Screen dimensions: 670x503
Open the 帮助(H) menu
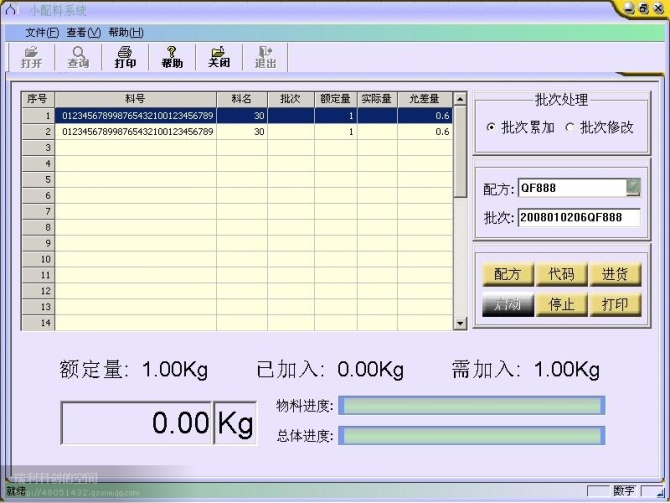pos(126,33)
